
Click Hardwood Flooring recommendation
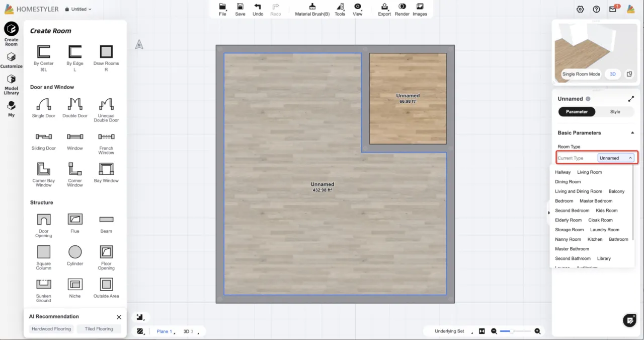51,329
